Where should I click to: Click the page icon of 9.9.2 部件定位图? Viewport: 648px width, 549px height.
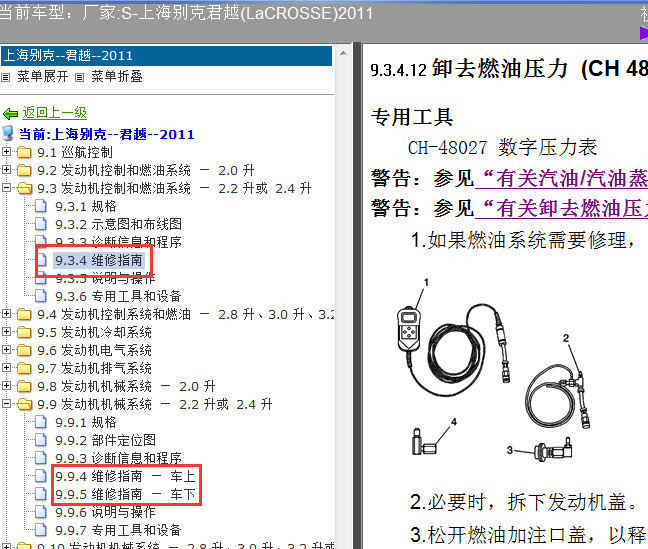click(x=40, y=439)
